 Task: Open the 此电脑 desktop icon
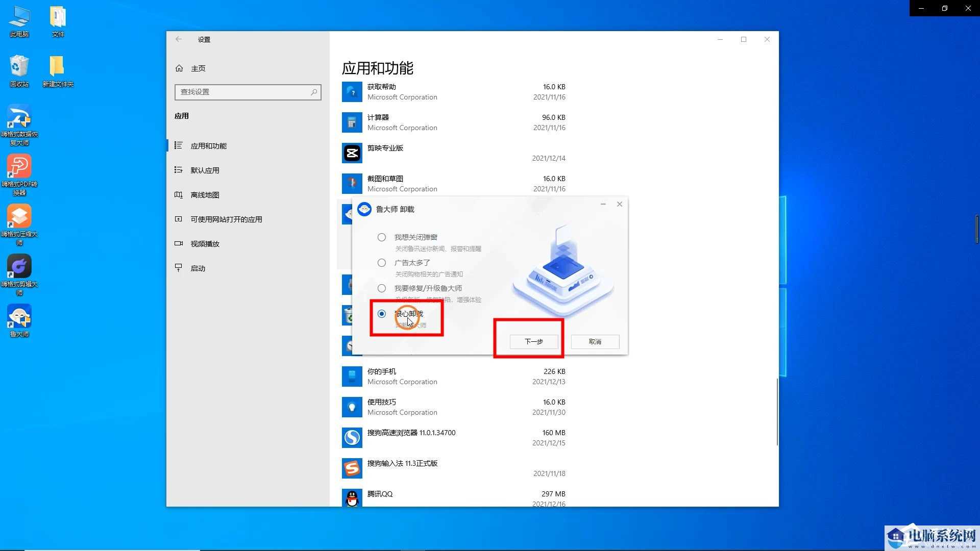click(x=19, y=21)
